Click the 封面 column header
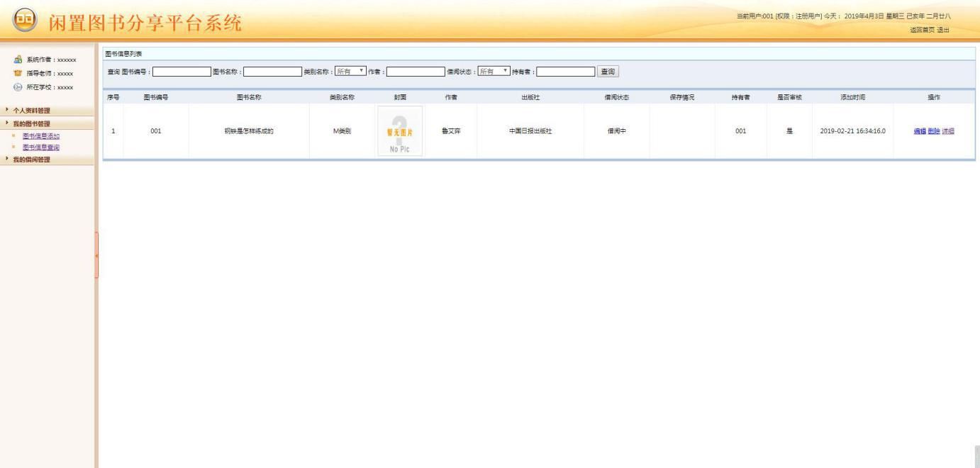Screen dimensions: 980x468 [400, 96]
